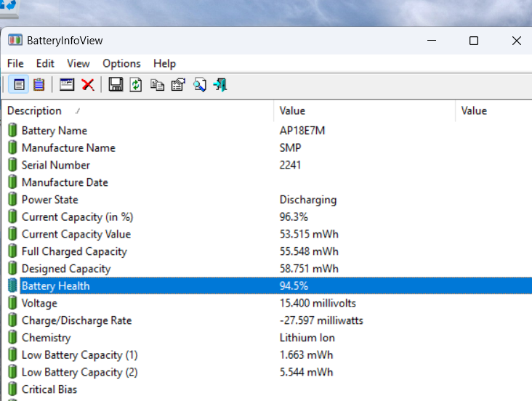Click the battery icon beside Power State
Image resolution: width=532 pixels, height=401 pixels.
click(x=12, y=200)
